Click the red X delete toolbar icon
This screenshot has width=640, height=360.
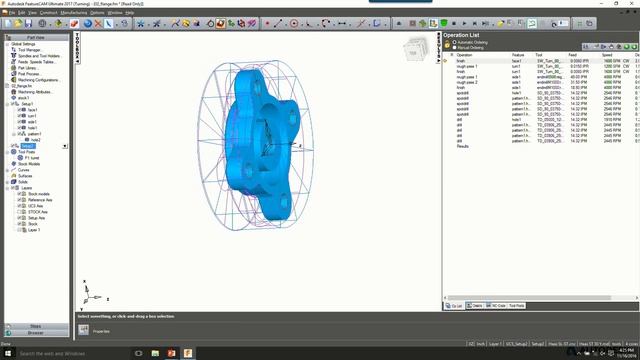[x=98, y=24]
